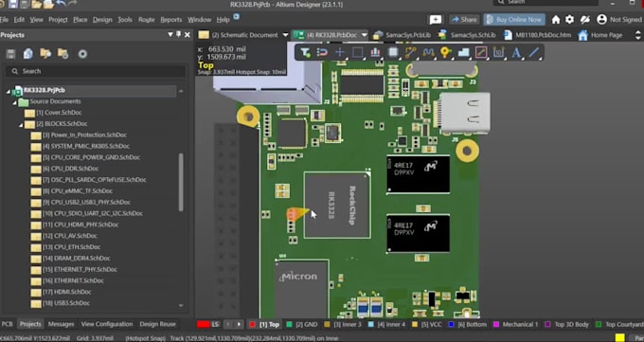This screenshot has height=342, width=644.
Task: Close the Projects panel
Action: [x=188, y=35]
